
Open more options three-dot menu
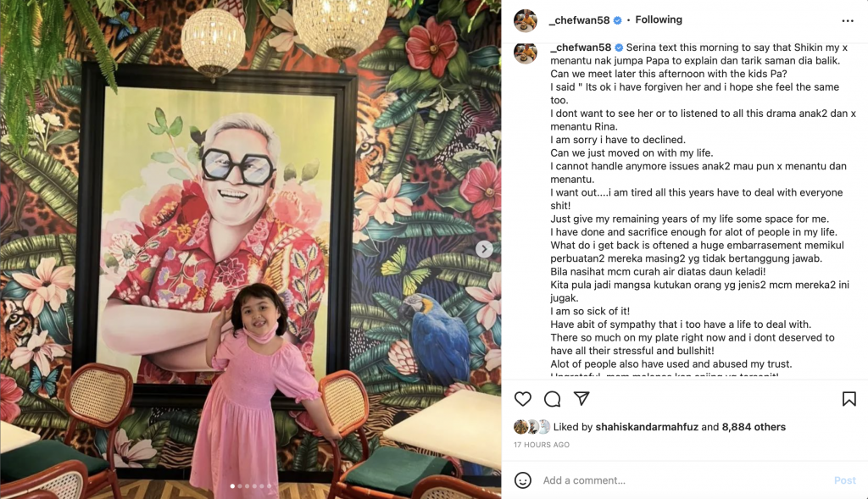tap(848, 20)
